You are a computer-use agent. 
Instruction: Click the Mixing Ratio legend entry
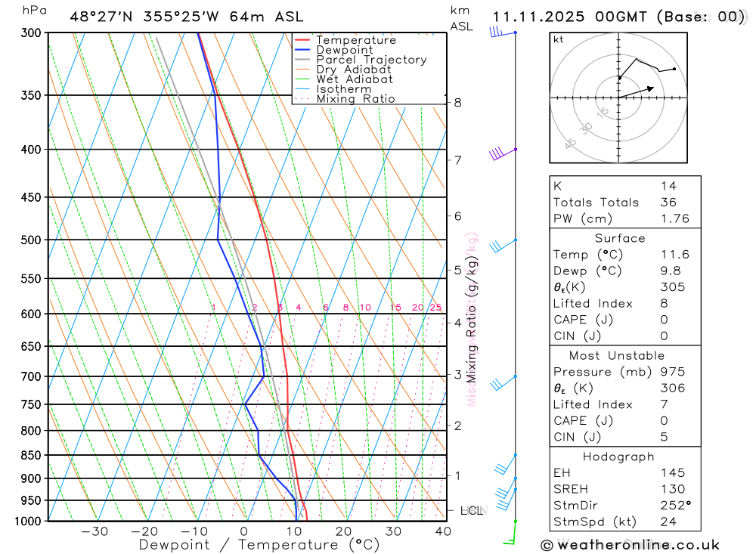click(345, 99)
